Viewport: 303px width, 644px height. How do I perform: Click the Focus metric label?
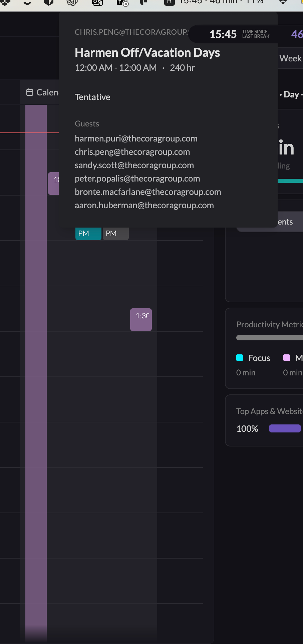[x=259, y=358]
